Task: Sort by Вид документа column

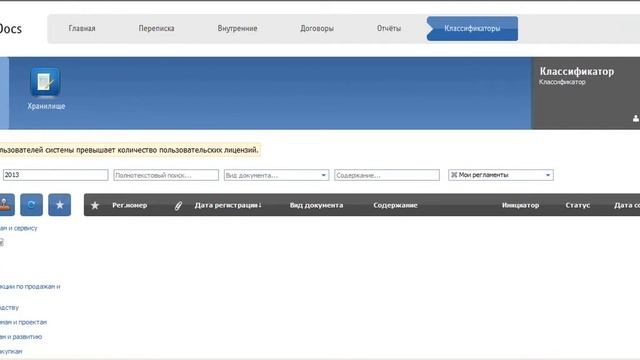Action: tap(316, 205)
